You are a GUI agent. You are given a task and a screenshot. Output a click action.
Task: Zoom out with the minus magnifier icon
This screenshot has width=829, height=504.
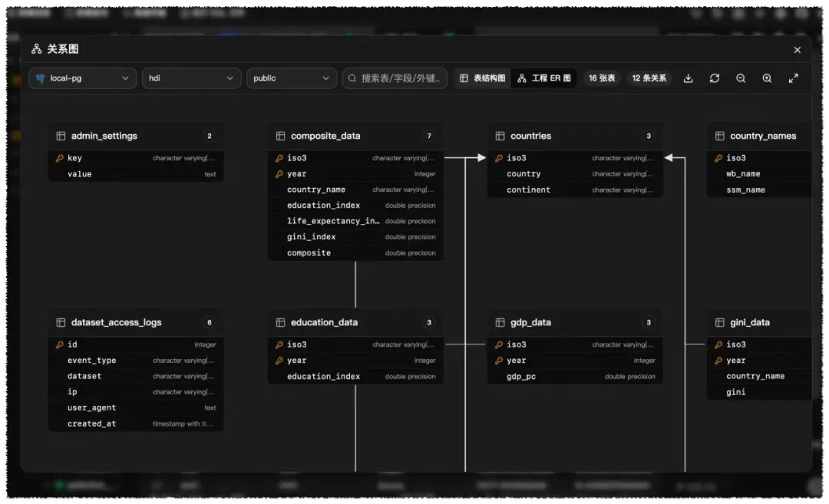click(741, 78)
